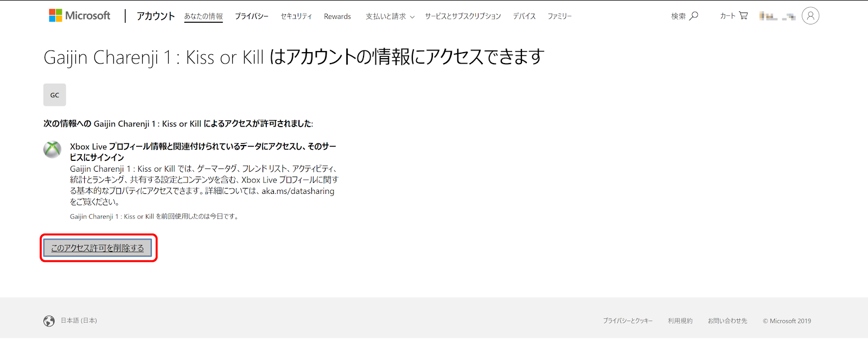
Task: Change language via 日本語 (日本) link
Action: point(79,321)
